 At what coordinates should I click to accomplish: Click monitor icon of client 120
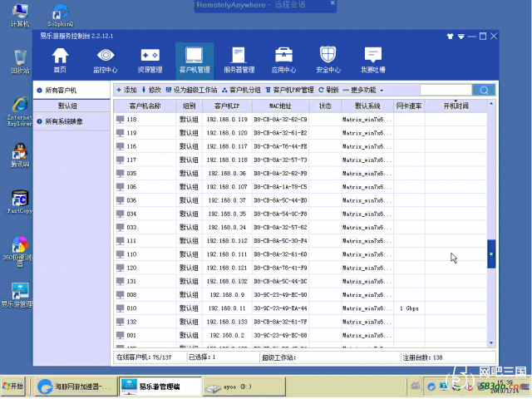coord(120,268)
